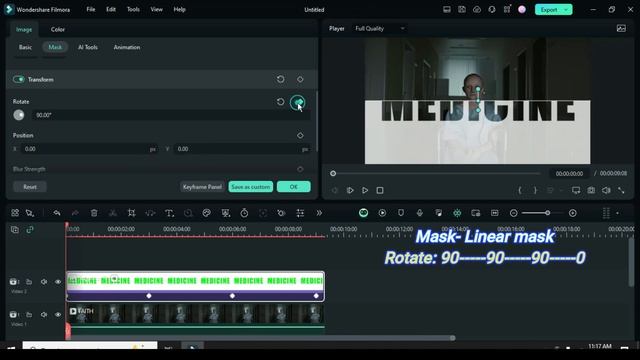Enter fullscreen preview with the expand icon
This screenshot has height=360, width=640.
621,190
